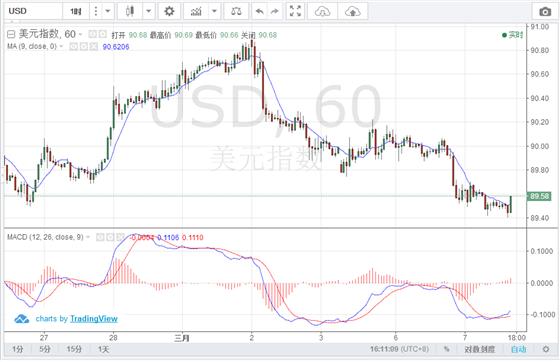Open chart settings gear in top toolbar
The height and width of the screenshot is (362, 560).
tap(169, 11)
